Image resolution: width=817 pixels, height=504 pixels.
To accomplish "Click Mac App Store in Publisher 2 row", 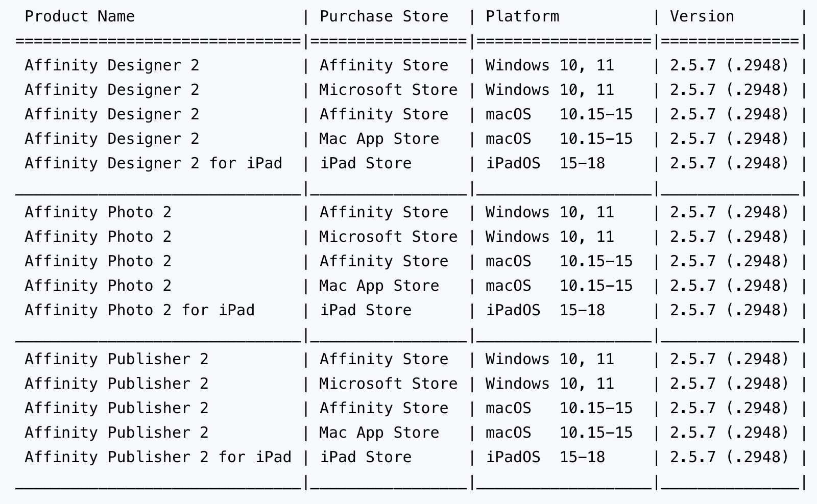I will click(x=379, y=433).
